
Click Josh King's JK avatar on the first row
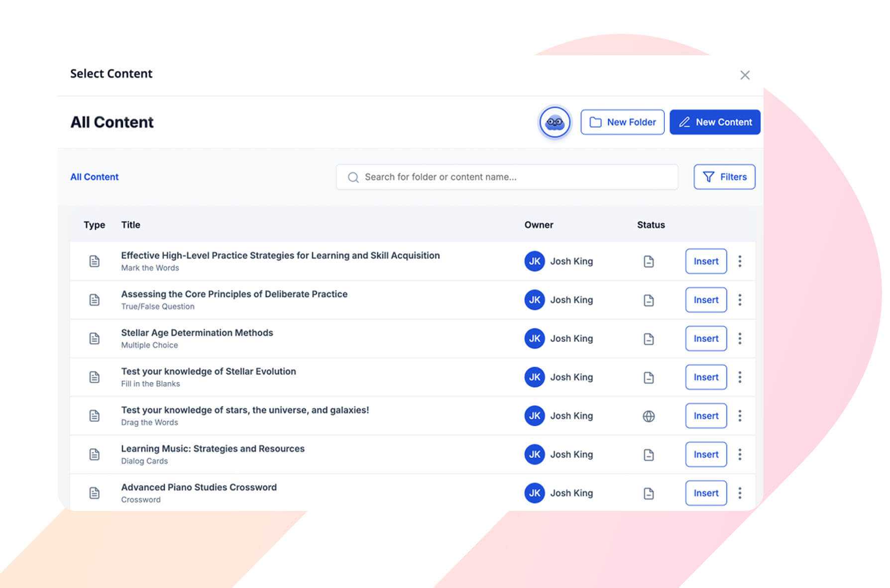coord(534,261)
